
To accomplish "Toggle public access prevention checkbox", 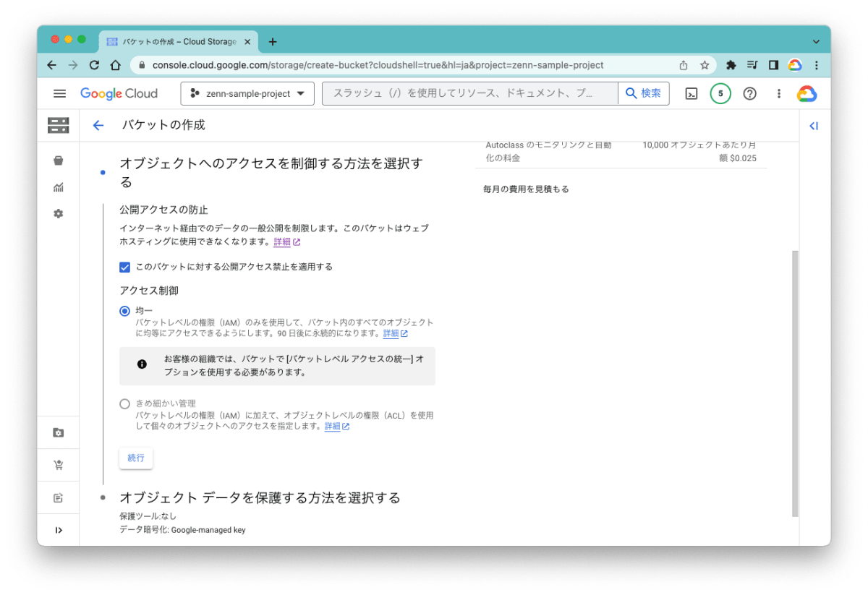I will coord(124,267).
